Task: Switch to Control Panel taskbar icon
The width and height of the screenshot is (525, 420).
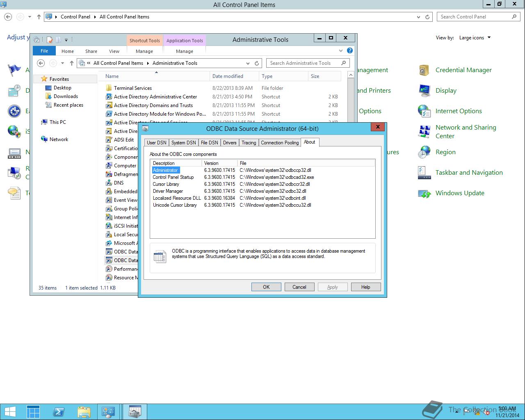Action: (108, 412)
